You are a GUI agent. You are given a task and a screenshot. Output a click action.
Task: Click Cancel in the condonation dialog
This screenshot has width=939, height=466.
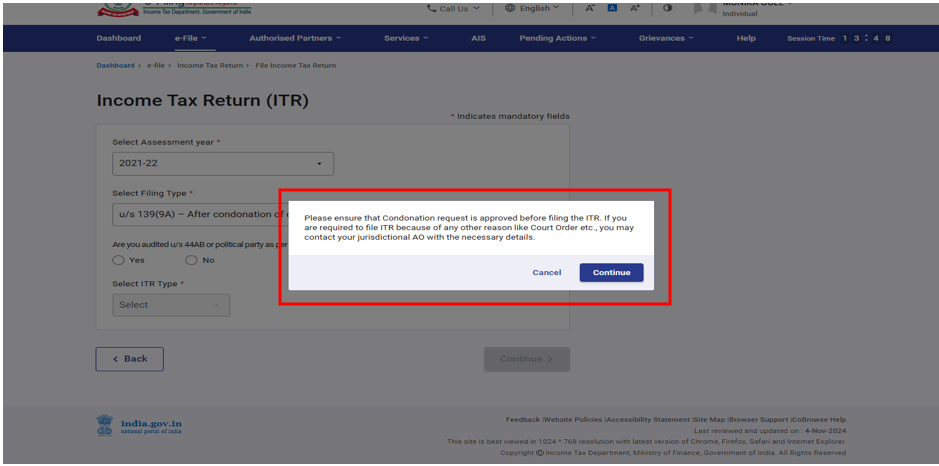coord(546,272)
